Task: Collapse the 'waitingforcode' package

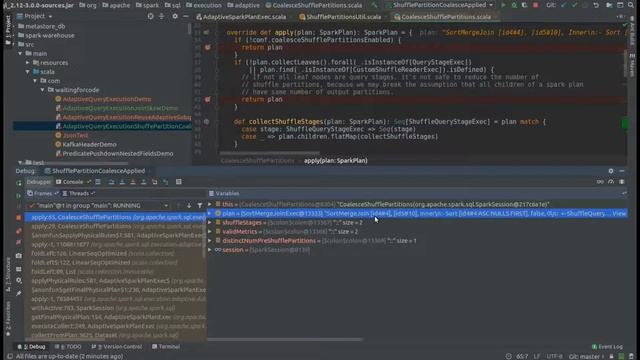Action: (x=42, y=90)
